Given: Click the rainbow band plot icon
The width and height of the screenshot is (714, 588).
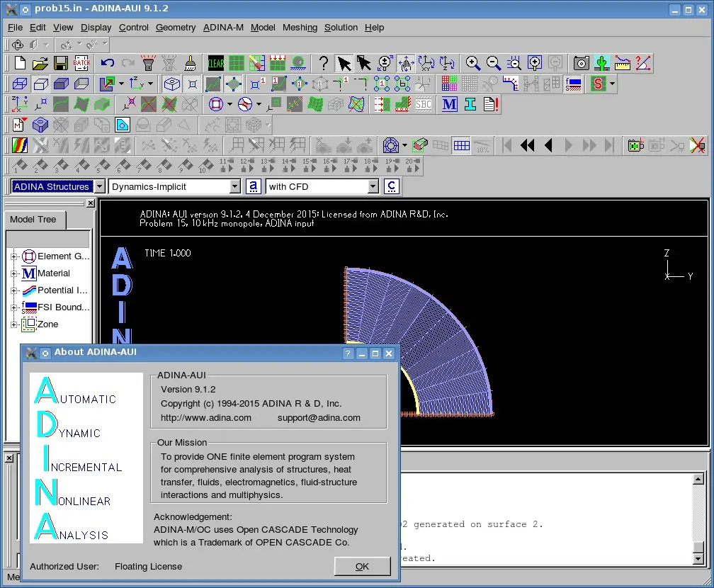Looking at the screenshot, I should (x=20, y=146).
